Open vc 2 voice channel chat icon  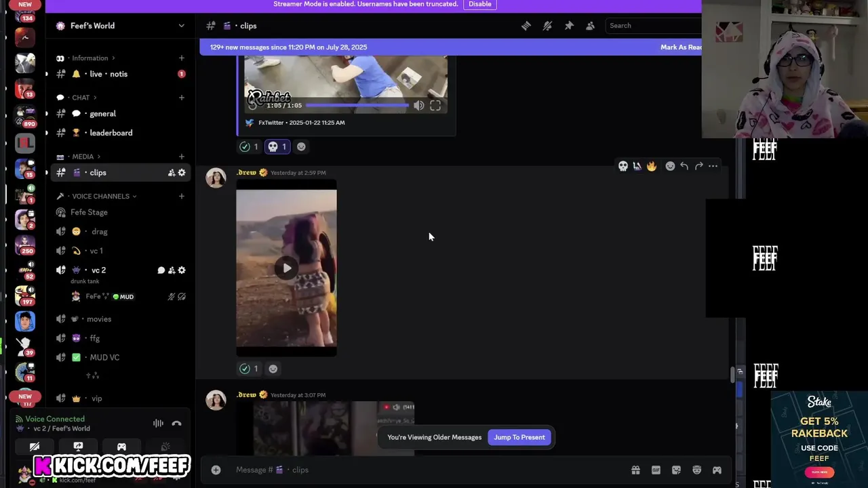pos(161,270)
